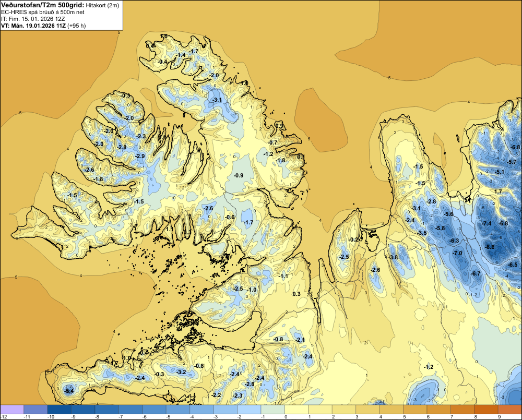The image size is (522, 420).
Task: Click the -1.4 temperature value
Action: [181, 55]
